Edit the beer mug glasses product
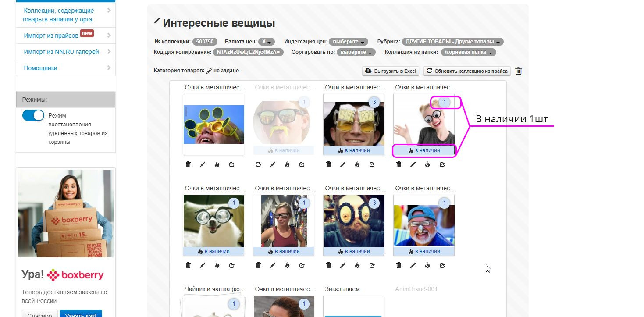Image resolution: width=644 pixels, height=317 pixels. [x=343, y=164]
